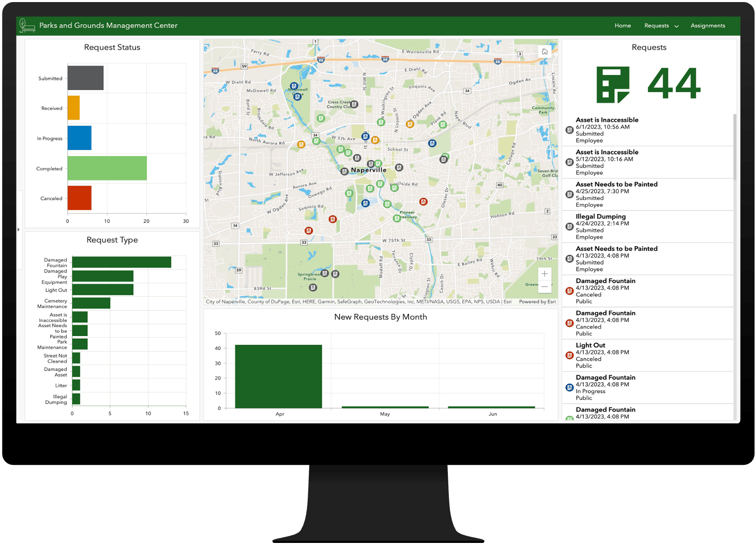Zoom in on the map

click(545, 274)
